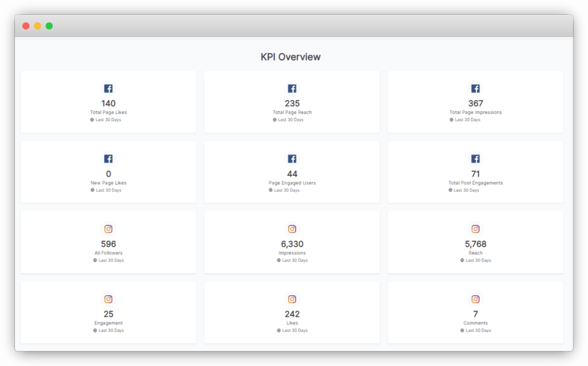Click the Engagement label under 25

pos(108,323)
